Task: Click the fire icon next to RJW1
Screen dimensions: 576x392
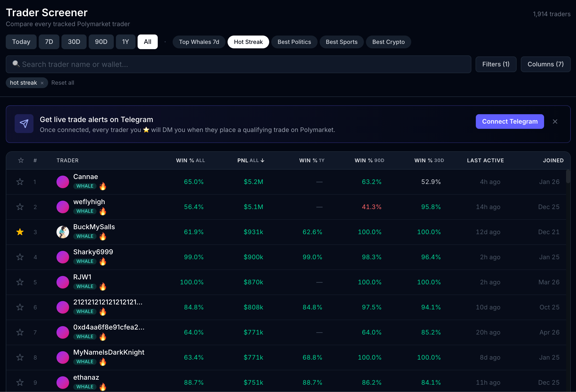Action: pos(103,286)
